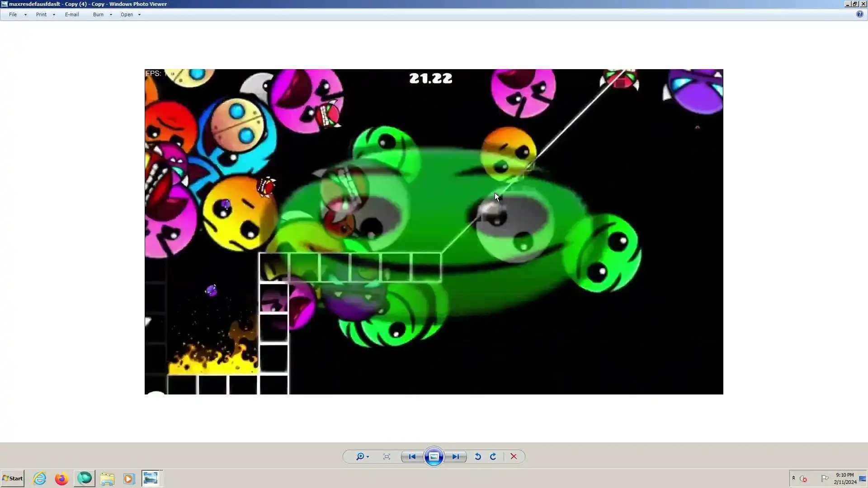This screenshot has width=868, height=488.
Task: Open Internet Explorer from taskbar
Action: (40, 479)
